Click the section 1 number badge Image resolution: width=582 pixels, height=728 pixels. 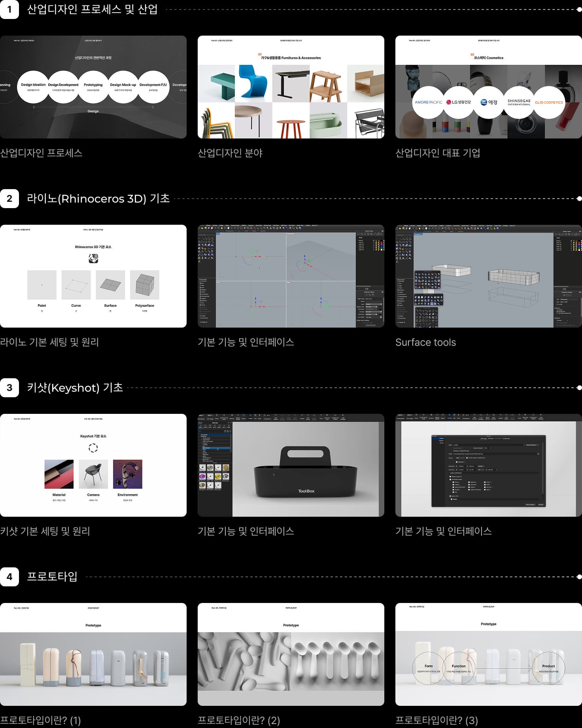(9, 9)
